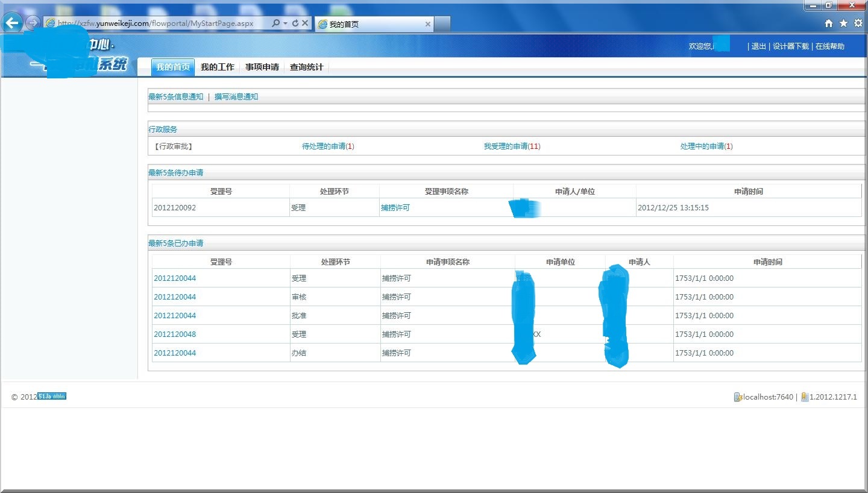The image size is (868, 493).
Task: Open the 我的工作 menu
Action: (218, 67)
